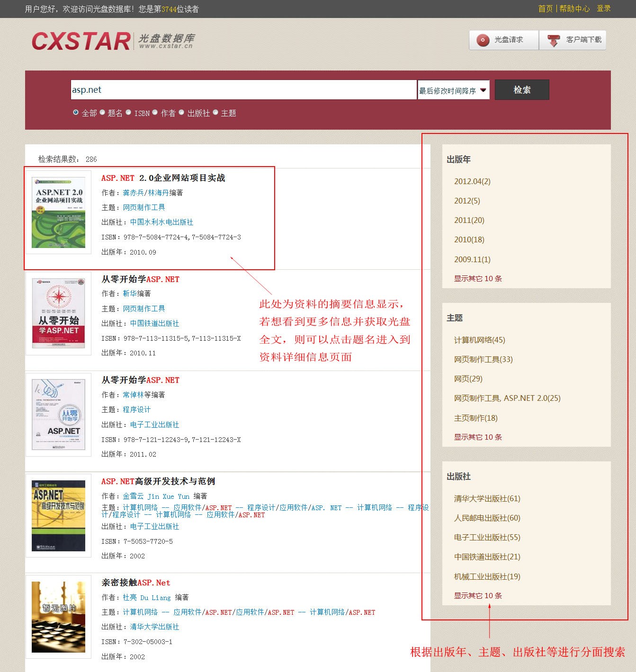Click the 检索 search button
This screenshot has width=636, height=672.
(x=522, y=90)
